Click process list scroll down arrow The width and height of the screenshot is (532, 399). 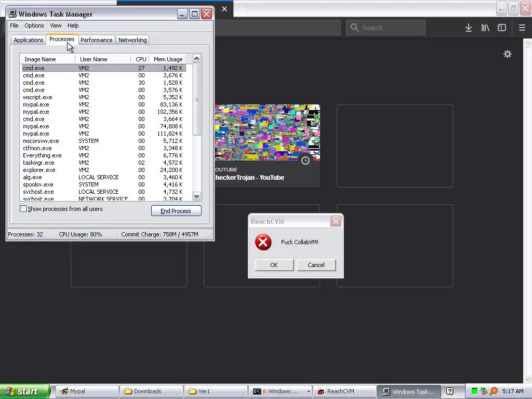[196, 196]
